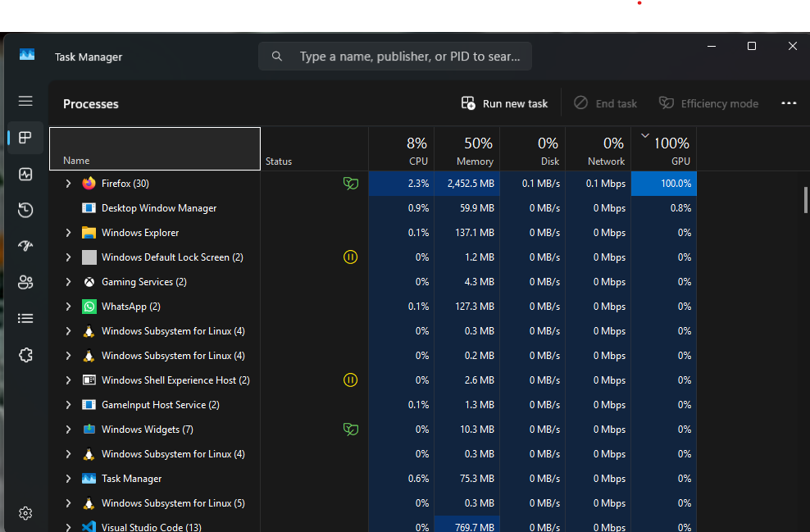Click the Gaming Services Xbox icon
This screenshot has height=532, width=810.
click(89, 282)
